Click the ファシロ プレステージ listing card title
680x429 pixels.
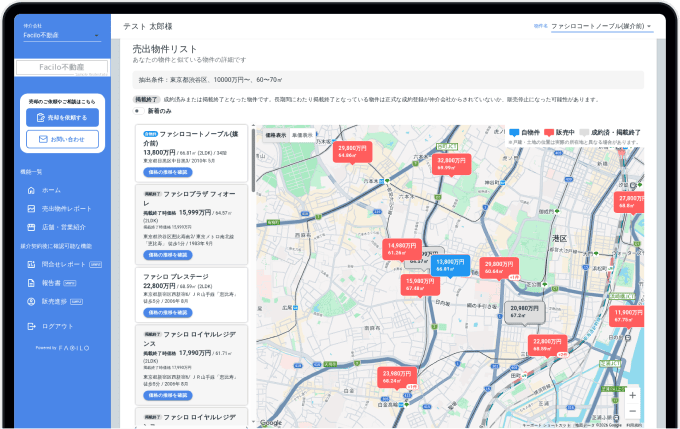pos(176,276)
